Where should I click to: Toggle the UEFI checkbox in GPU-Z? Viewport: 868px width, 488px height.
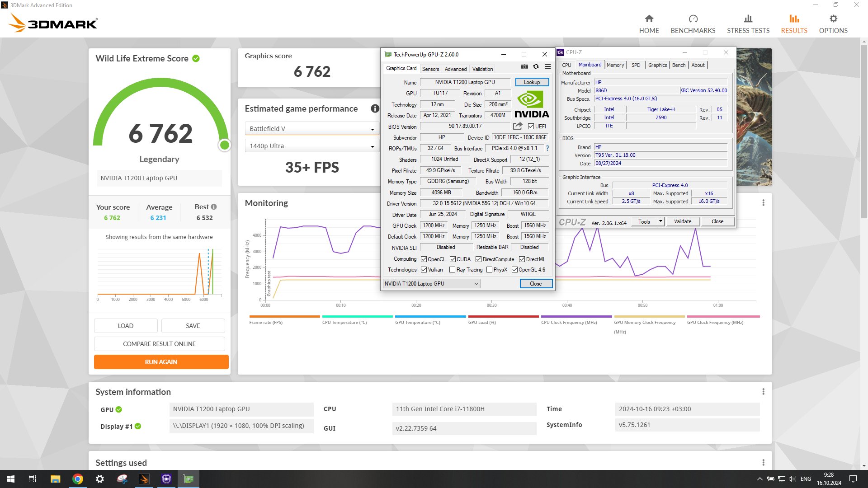pyautogui.click(x=531, y=127)
